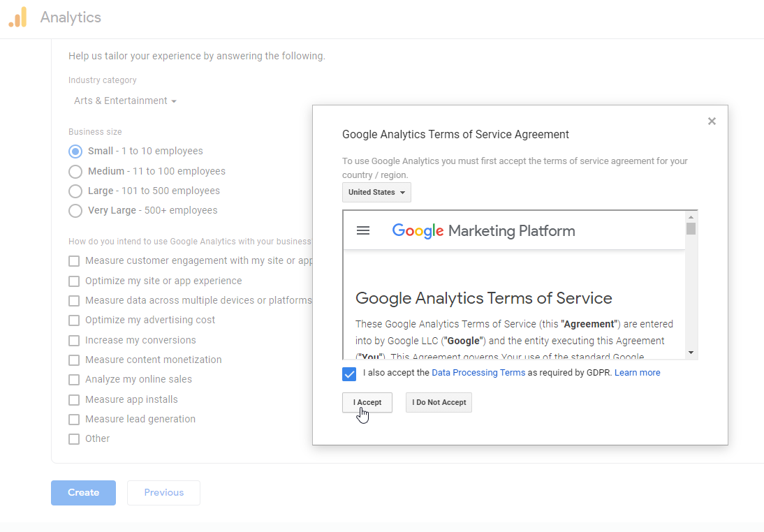The image size is (764, 532).
Task: Open the United States country dropdown
Action: (x=376, y=193)
